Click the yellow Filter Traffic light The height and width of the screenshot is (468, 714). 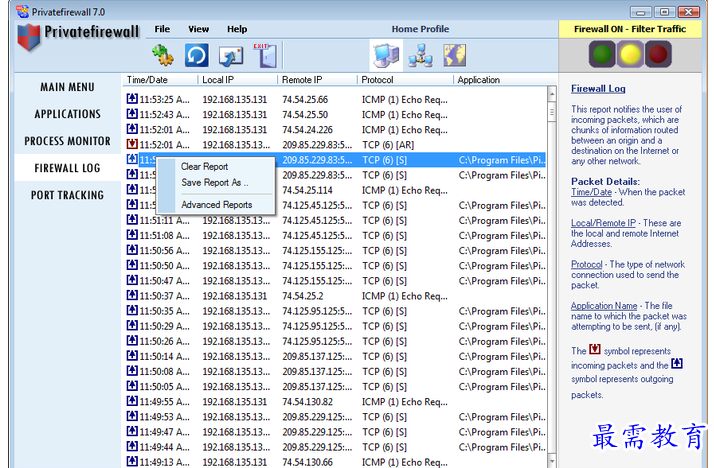630,54
